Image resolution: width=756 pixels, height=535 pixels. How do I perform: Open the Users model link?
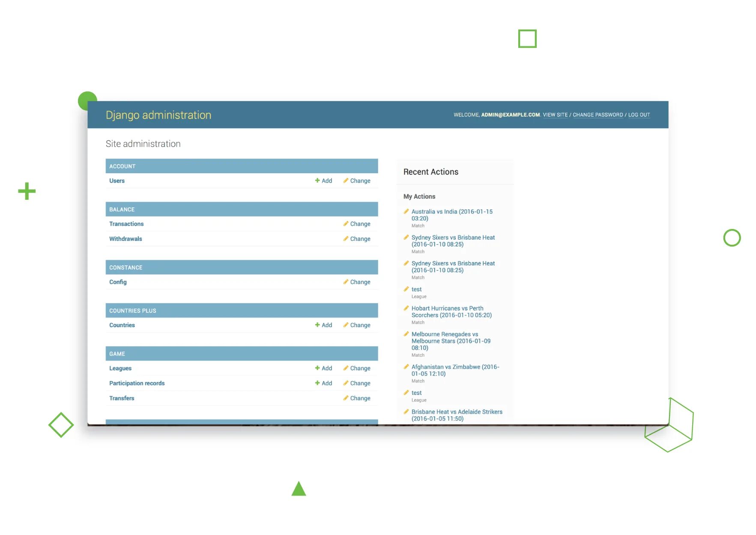coord(117,181)
